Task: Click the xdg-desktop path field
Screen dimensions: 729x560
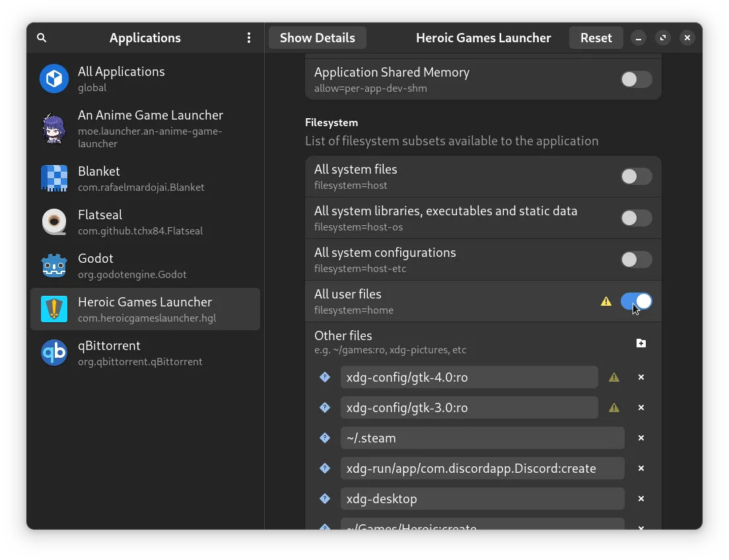Action: pyautogui.click(x=482, y=499)
